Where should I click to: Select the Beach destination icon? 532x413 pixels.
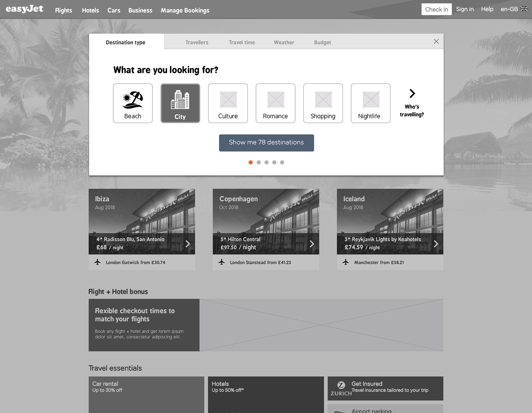tap(133, 100)
